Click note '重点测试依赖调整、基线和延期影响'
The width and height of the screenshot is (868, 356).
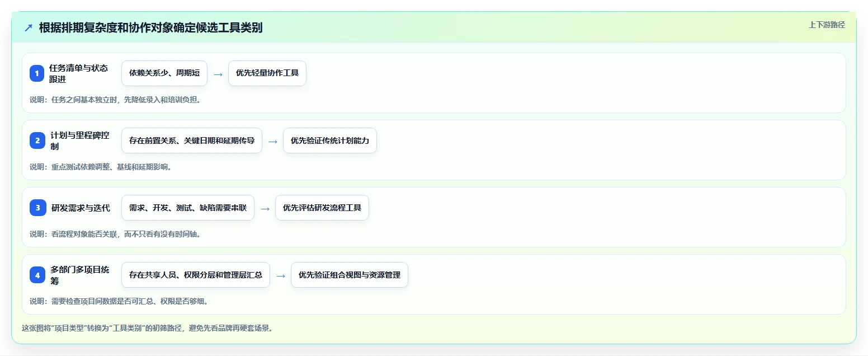tap(100, 167)
